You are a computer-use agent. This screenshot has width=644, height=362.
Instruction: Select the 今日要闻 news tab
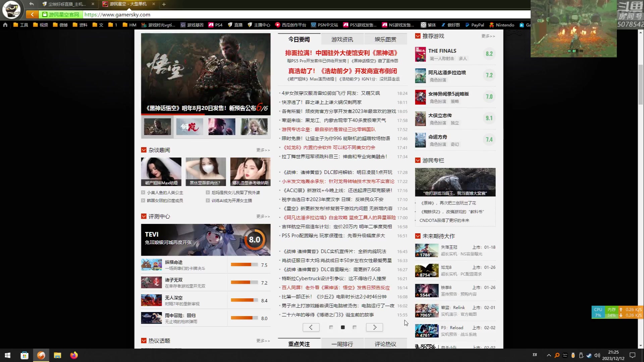tap(299, 39)
